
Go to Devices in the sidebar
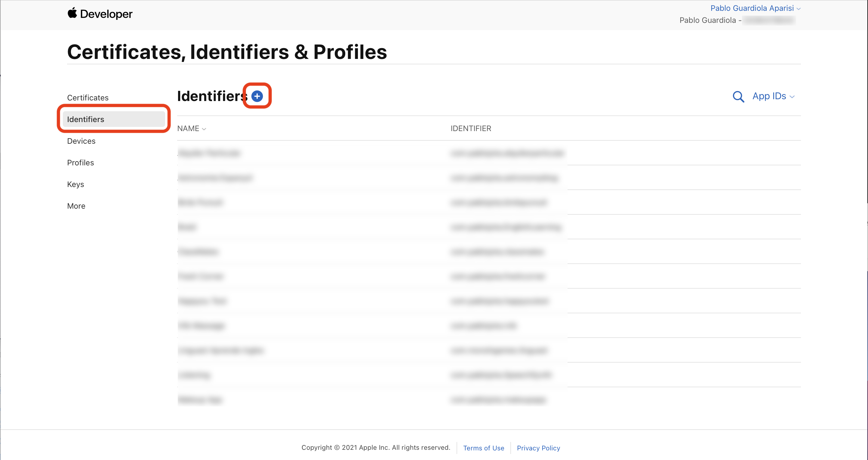click(x=81, y=141)
